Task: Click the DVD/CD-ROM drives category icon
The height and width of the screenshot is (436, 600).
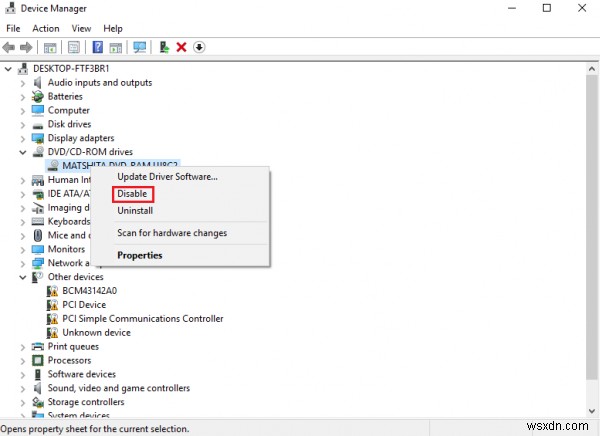Action: point(38,152)
